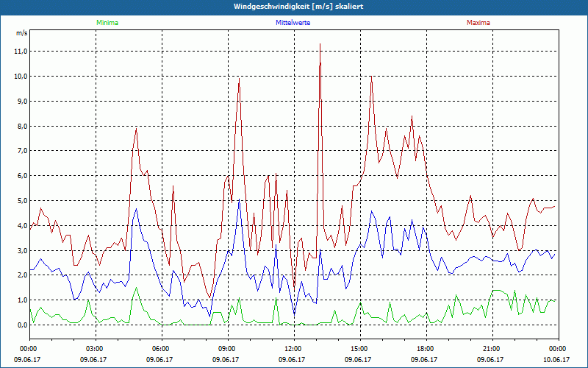The image size is (588, 368).
Task: Click the 4,0 y-axis value
Action: click(x=23, y=226)
